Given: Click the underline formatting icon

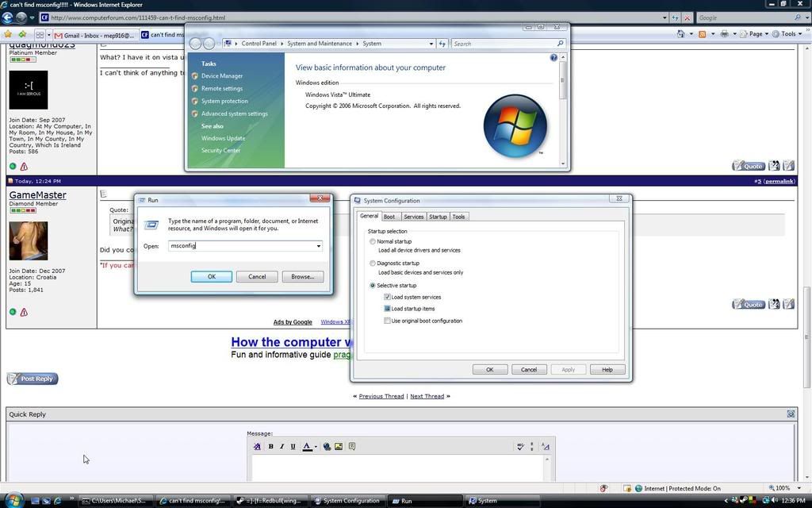Looking at the screenshot, I should tap(293, 446).
